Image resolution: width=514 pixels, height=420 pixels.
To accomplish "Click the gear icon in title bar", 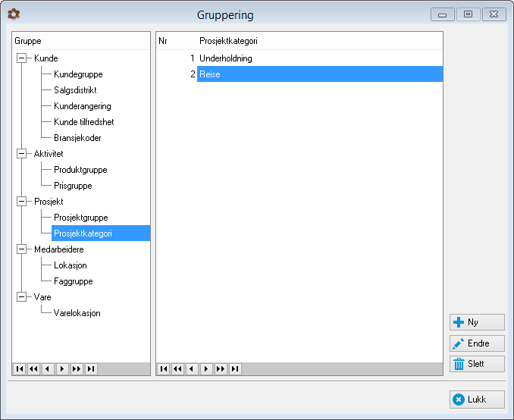I will coord(14,14).
